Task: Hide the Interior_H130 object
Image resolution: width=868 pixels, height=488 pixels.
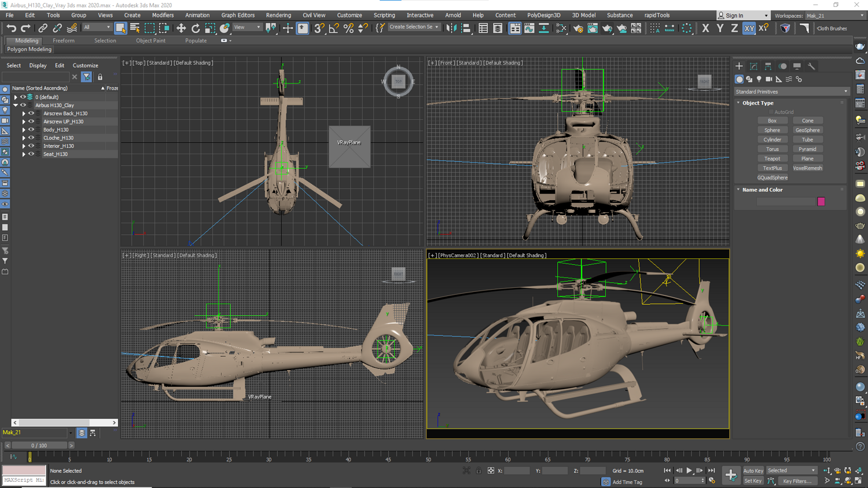Action: 31,146
